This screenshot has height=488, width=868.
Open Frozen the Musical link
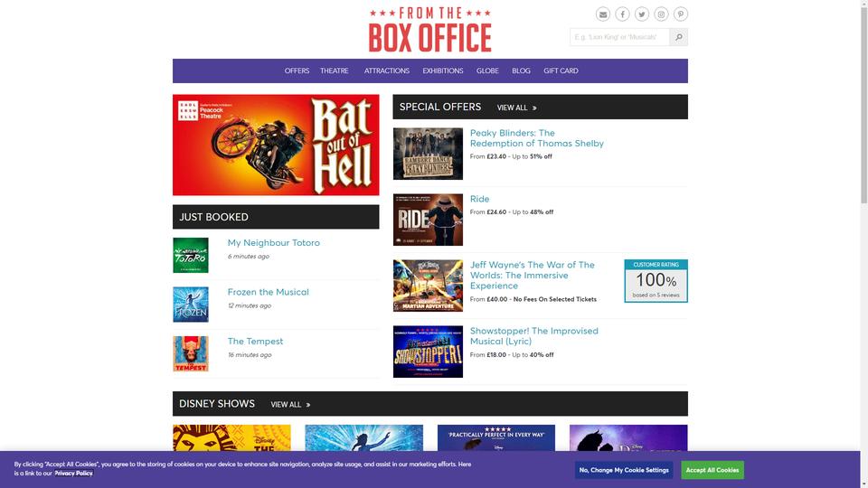coord(268,292)
